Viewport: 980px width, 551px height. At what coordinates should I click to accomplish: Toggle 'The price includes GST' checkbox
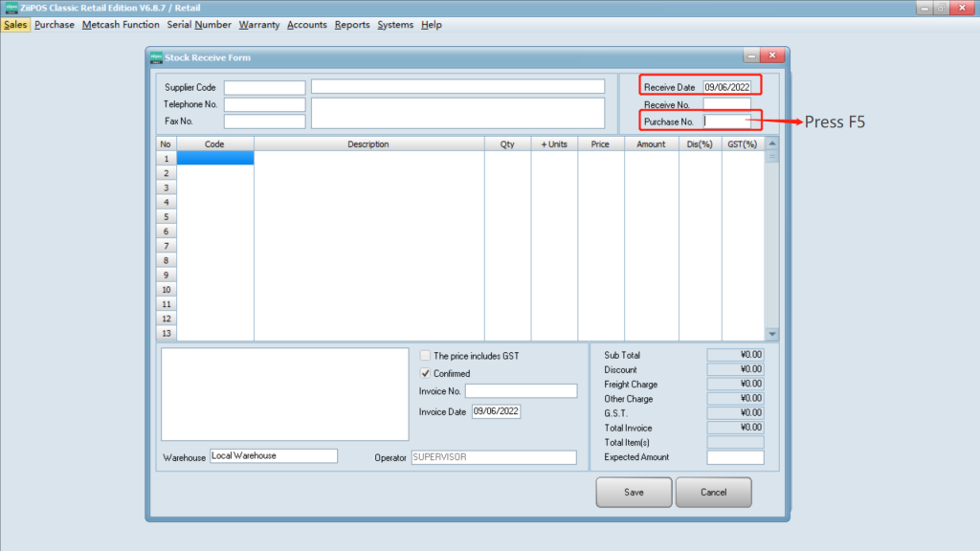[426, 356]
